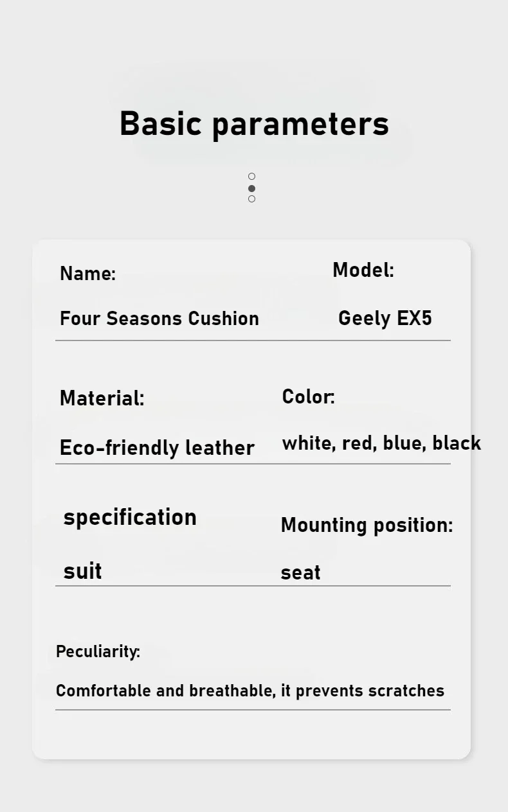Click the Eco-friendly leather value
The width and height of the screenshot is (508, 812).
(157, 447)
